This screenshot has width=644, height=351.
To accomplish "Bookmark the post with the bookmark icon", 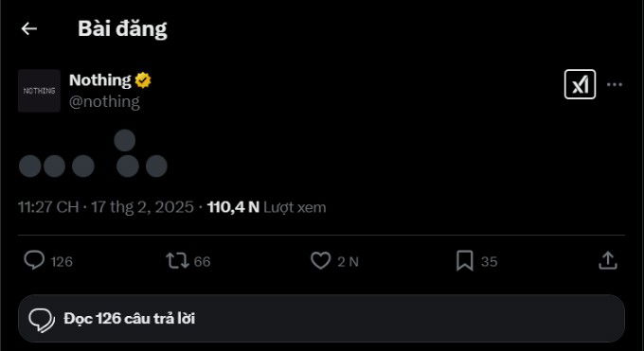I will coord(464,261).
